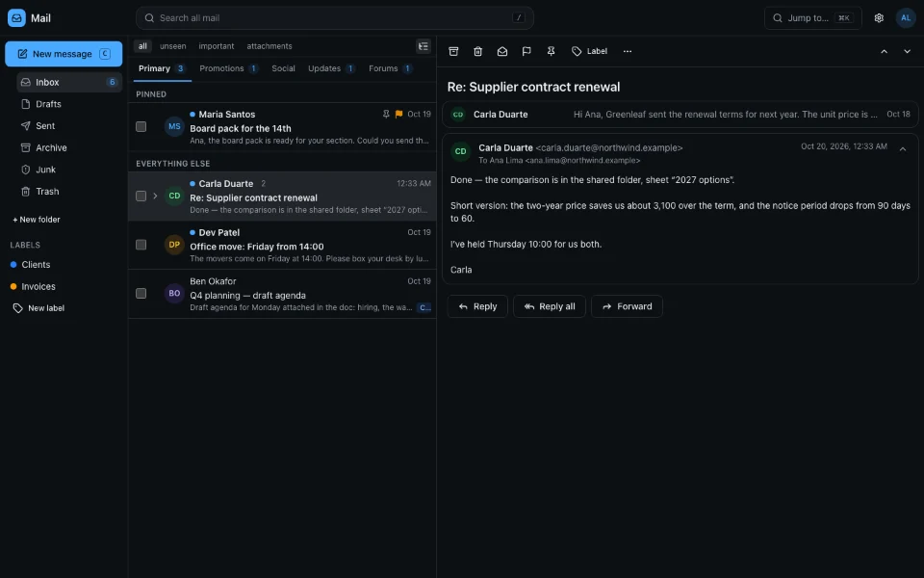
Task: Archive the open conversation via toolbar icon
Action: coord(453,51)
